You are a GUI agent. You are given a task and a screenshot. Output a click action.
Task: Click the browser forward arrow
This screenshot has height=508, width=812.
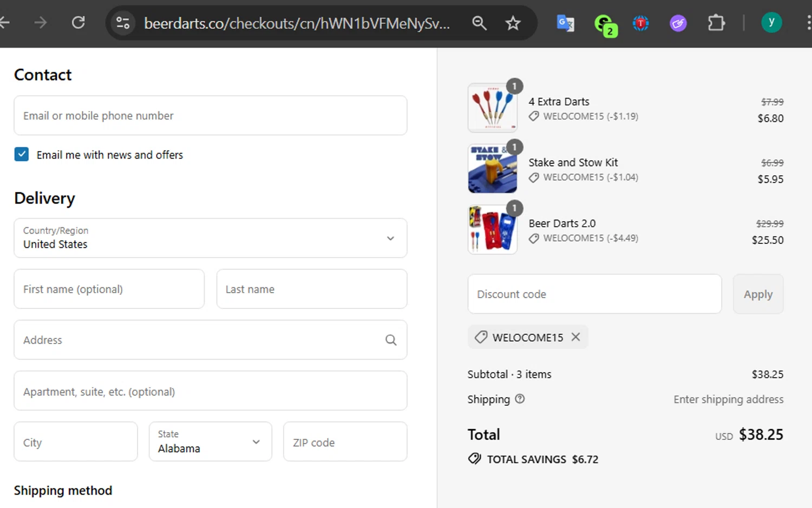click(41, 23)
